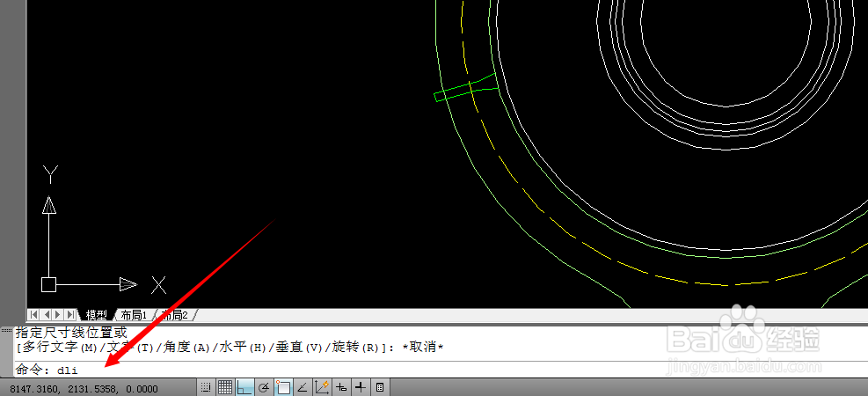Click the UCS origin square icon
The height and width of the screenshot is (396, 868).
[x=48, y=284]
